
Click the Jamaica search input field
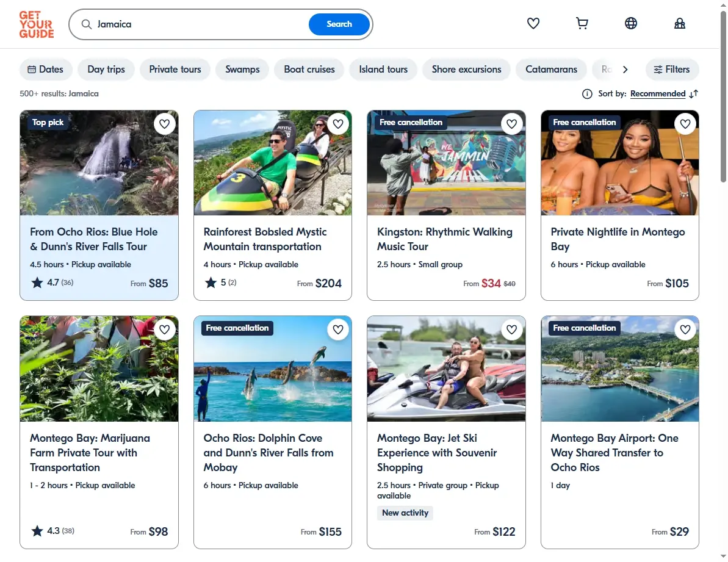tap(200, 24)
